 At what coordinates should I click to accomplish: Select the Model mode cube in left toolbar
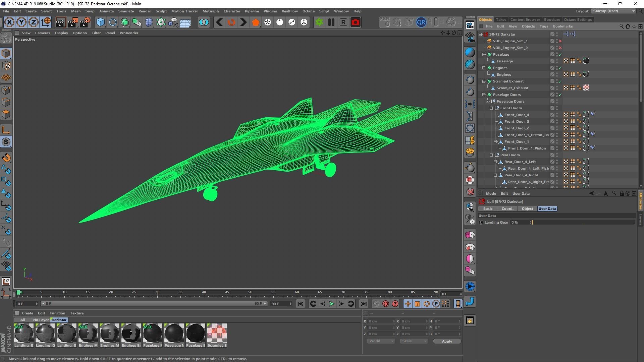tap(6, 53)
